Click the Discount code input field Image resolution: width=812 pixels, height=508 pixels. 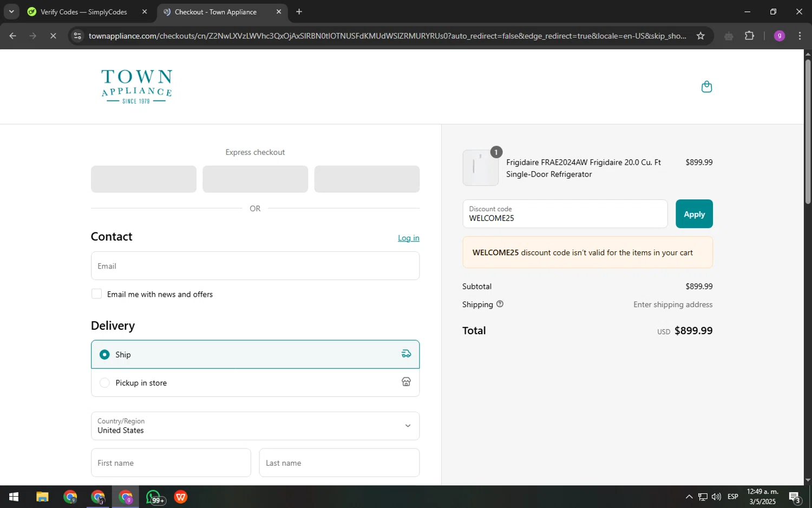[565, 214]
